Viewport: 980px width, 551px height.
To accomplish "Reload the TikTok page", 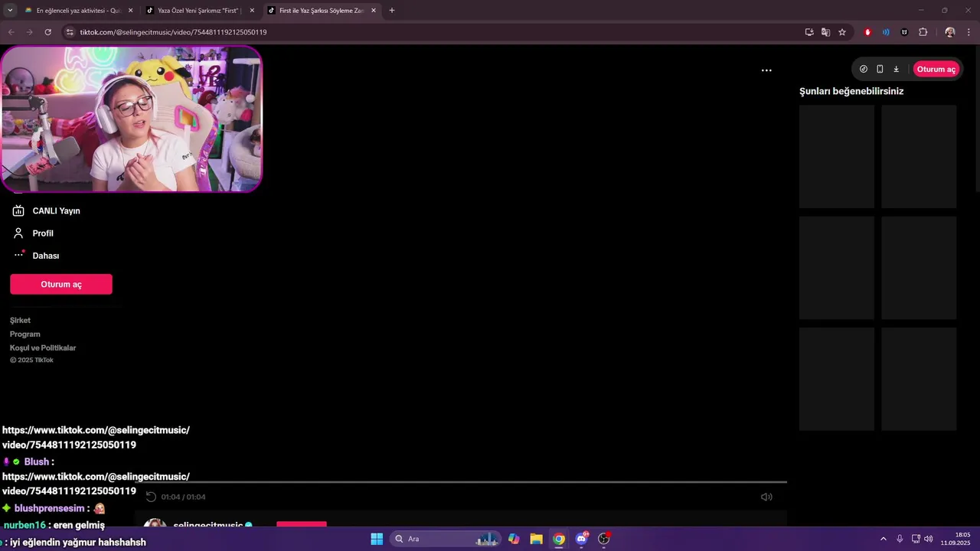I will coord(47,32).
